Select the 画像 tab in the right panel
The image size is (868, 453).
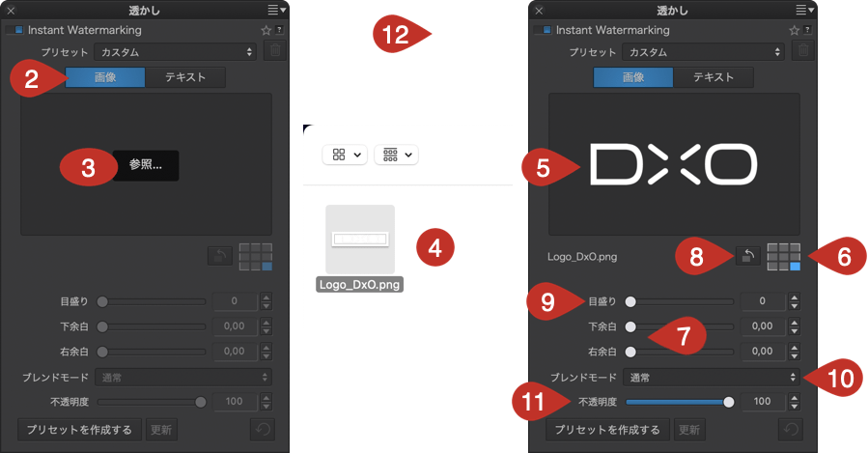coord(633,77)
